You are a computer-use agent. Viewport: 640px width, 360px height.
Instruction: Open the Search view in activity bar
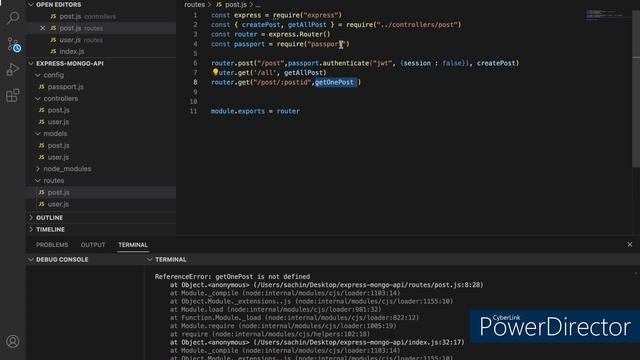pos(13,18)
